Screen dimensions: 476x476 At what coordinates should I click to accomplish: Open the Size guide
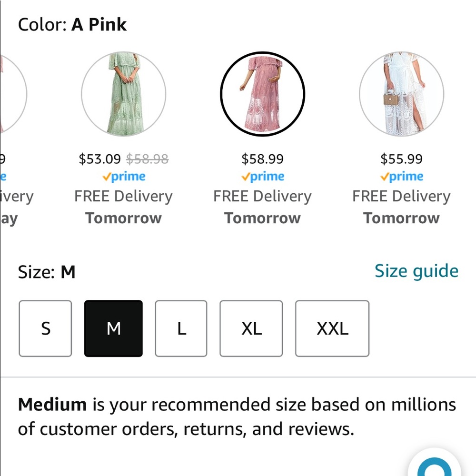tap(416, 270)
